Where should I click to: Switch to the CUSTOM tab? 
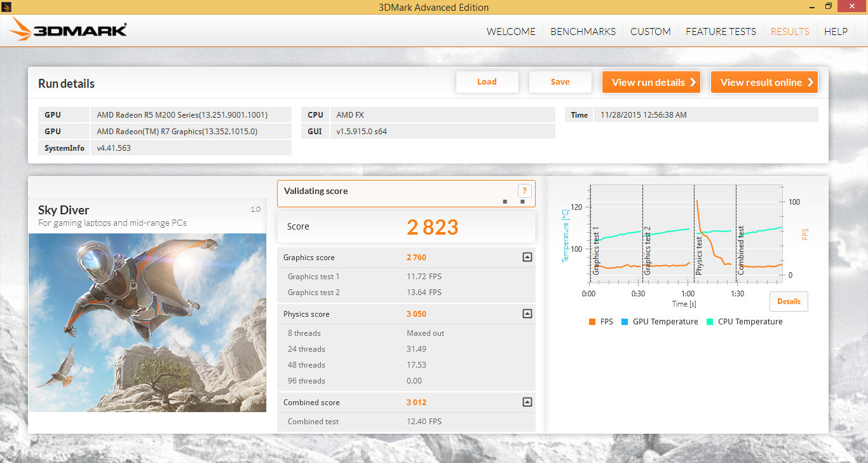tap(650, 31)
